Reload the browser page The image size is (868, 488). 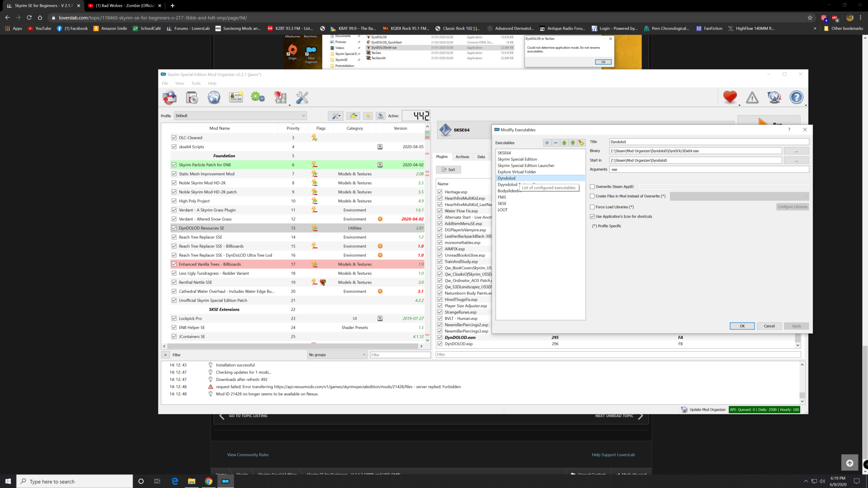(x=29, y=18)
